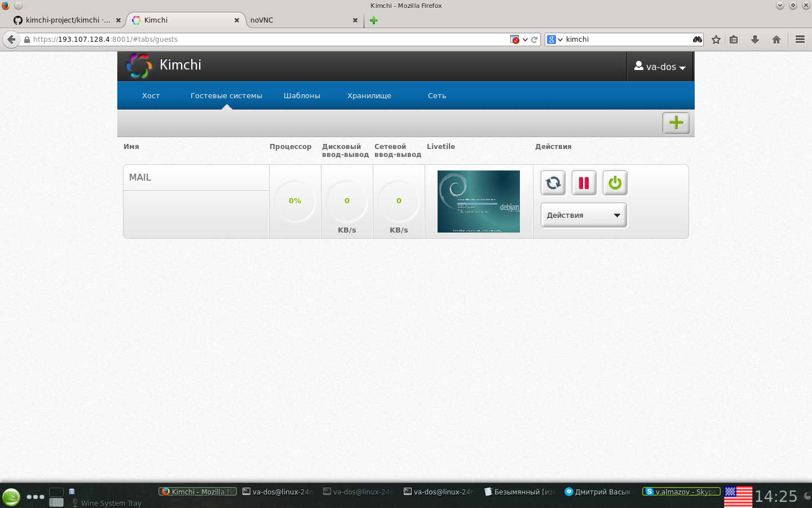Click the Действия column header
812x508 pixels.
pos(553,146)
